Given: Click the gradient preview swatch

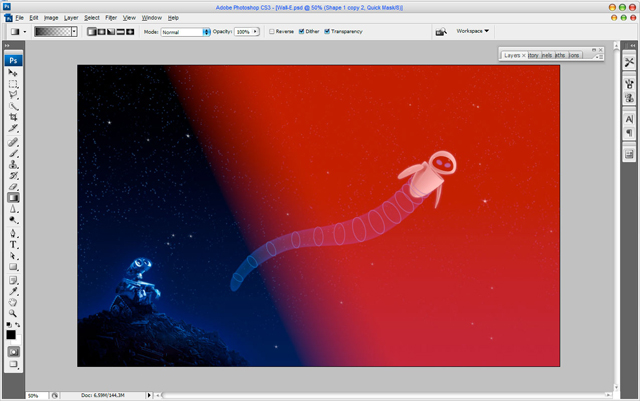Looking at the screenshot, I should (x=53, y=31).
